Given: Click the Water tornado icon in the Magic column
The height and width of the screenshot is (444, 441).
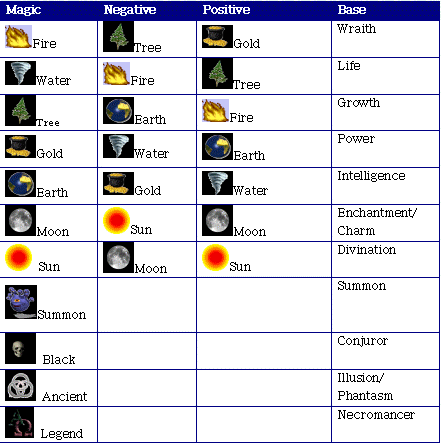Looking at the screenshot, I should click(20, 73).
